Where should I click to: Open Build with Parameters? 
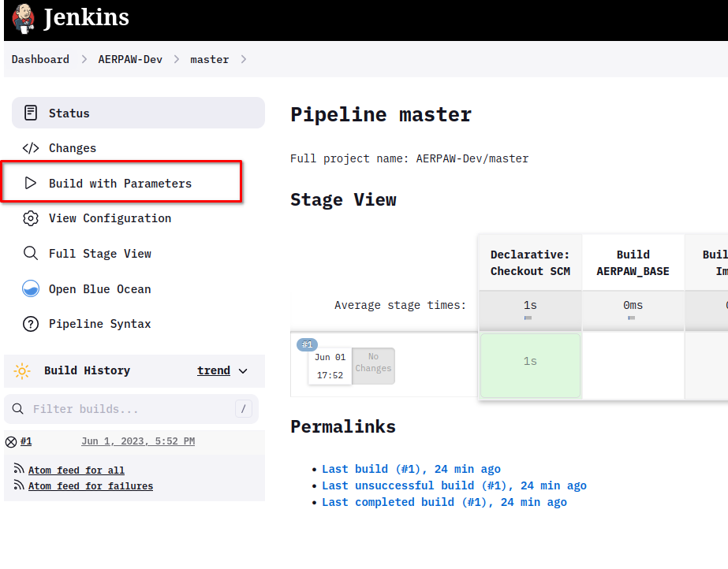tap(120, 183)
